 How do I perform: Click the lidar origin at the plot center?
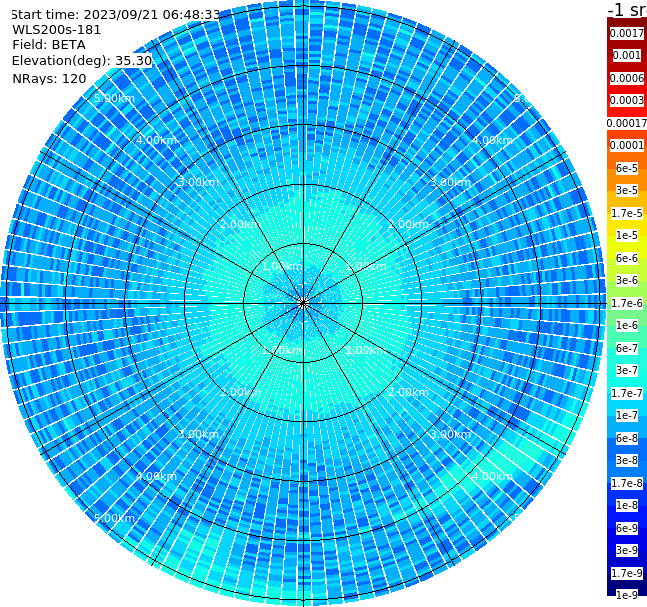coord(303,303)
